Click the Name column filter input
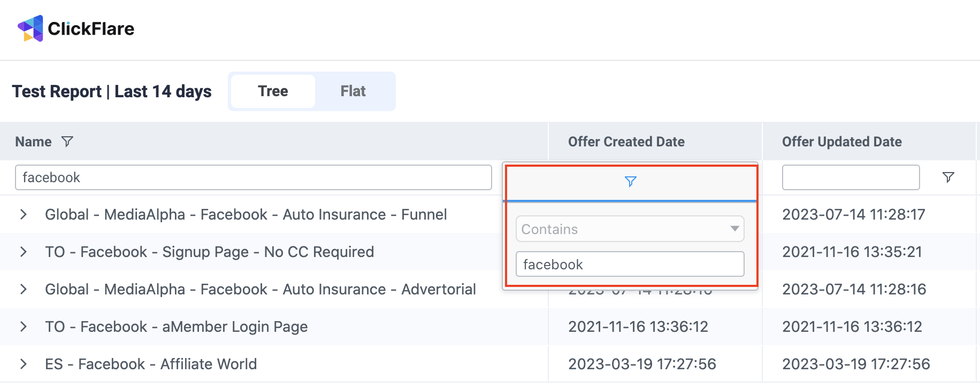980x389 pixels. pos(254,177)
